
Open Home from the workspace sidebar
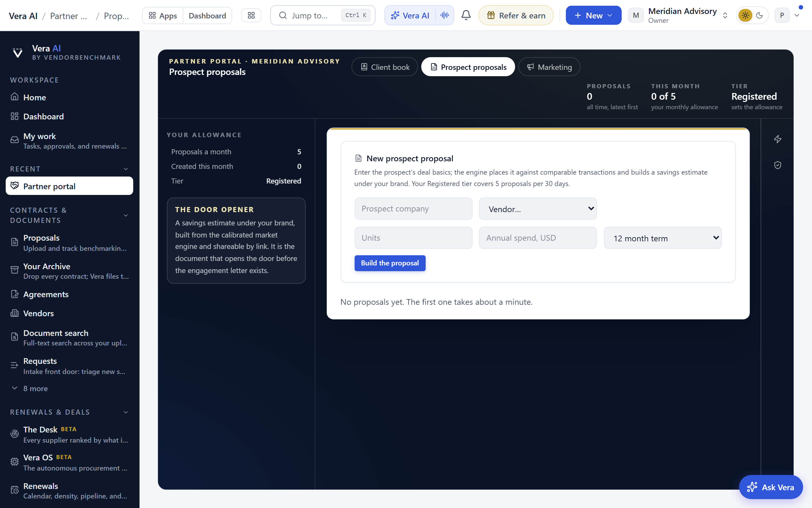69,97
